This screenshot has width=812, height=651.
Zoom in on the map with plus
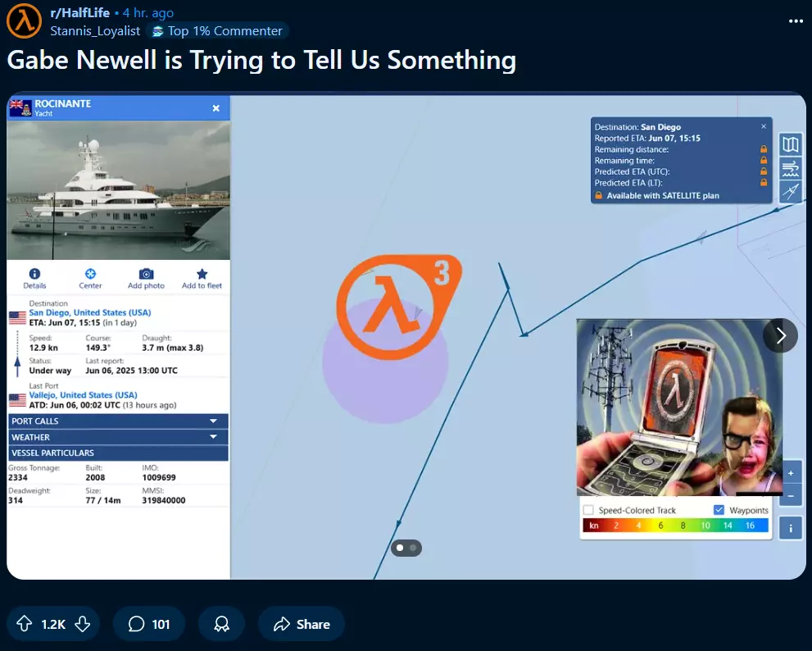coord(791,473)
